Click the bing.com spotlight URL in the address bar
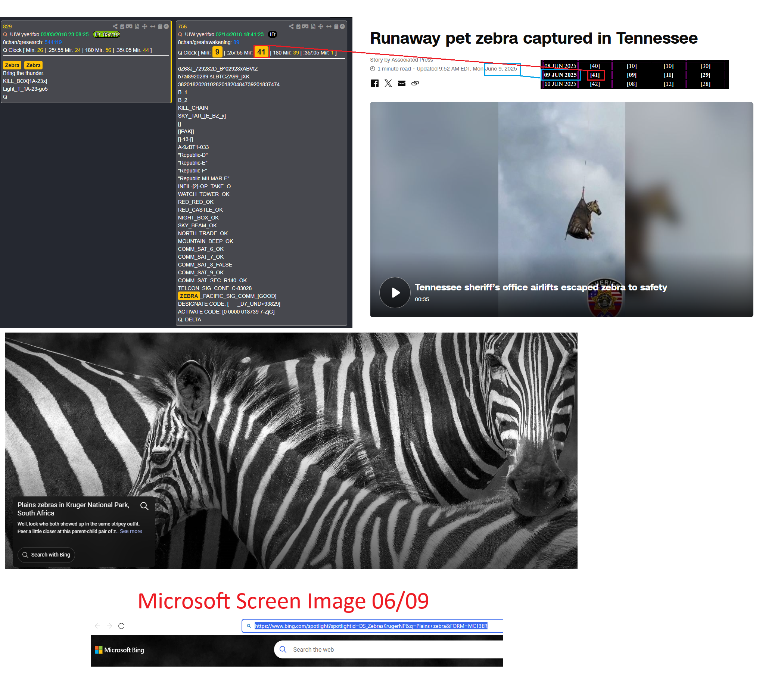 [371, 626]
